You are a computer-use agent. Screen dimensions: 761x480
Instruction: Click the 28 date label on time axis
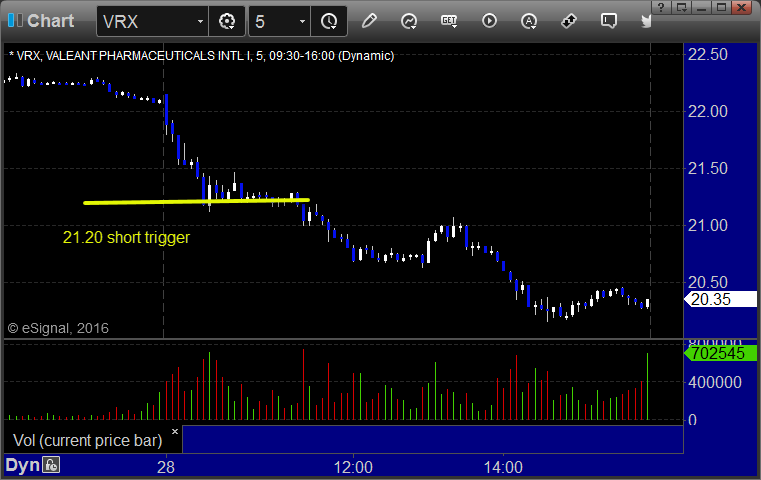point(166,467)
